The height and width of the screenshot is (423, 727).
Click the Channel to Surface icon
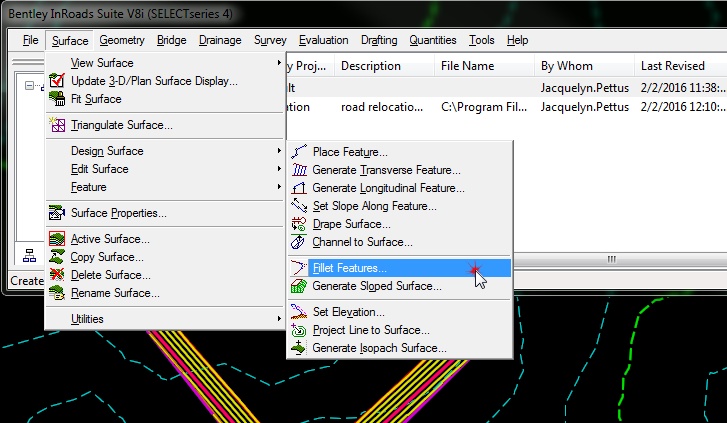(x=299, y=242)
